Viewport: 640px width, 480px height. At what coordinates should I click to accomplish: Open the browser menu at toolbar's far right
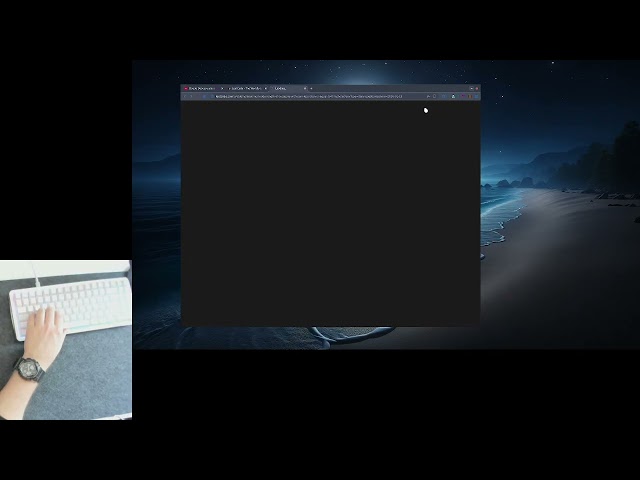coord(476,96)
